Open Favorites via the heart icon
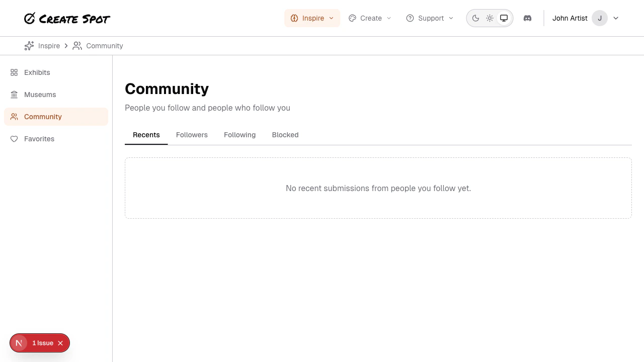This screenshot has height=362, width=644. pyautogui.click(x=14, y=139)
